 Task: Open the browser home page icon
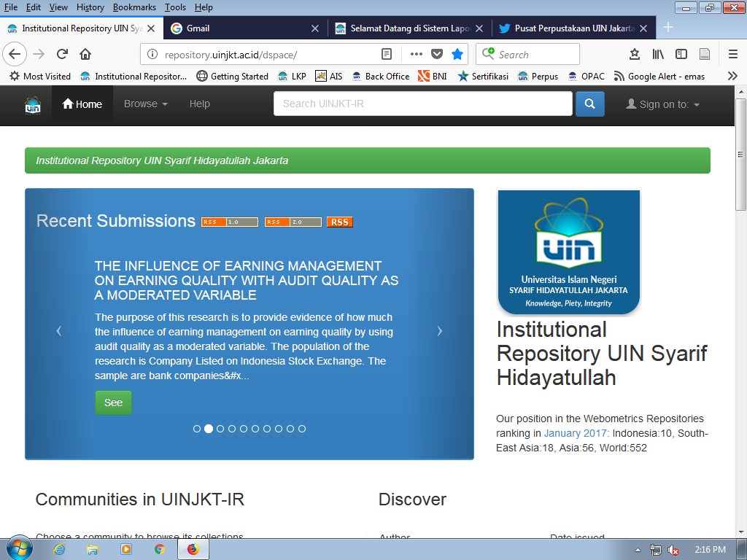click(85, 54)
